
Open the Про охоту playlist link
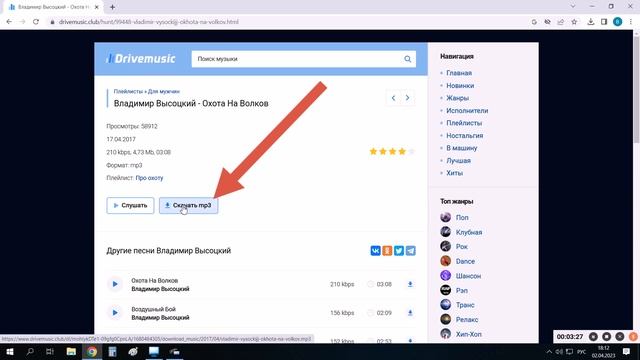[x=149, y=178]
